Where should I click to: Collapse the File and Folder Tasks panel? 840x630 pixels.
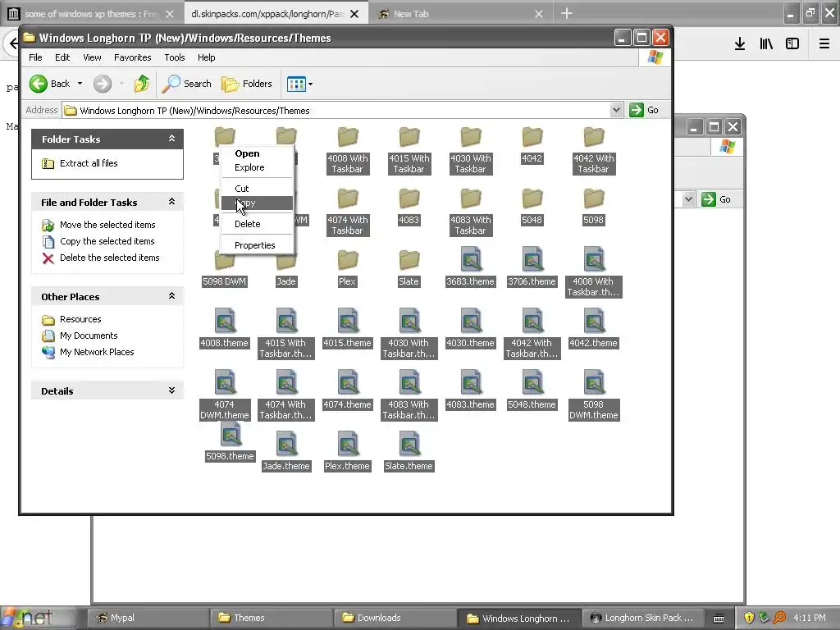pyautogui.click(x=171, y=202)
